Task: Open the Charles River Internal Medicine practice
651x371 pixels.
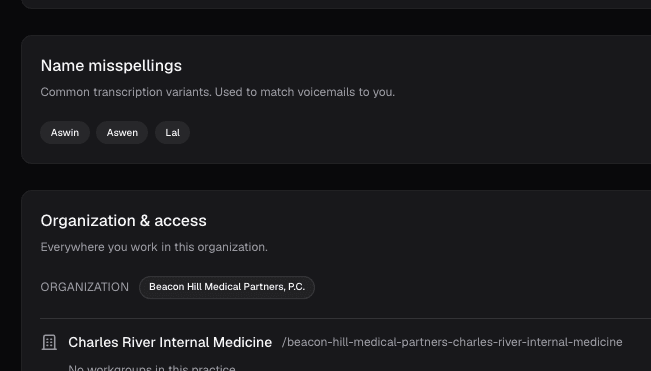Action: (170, 342)
